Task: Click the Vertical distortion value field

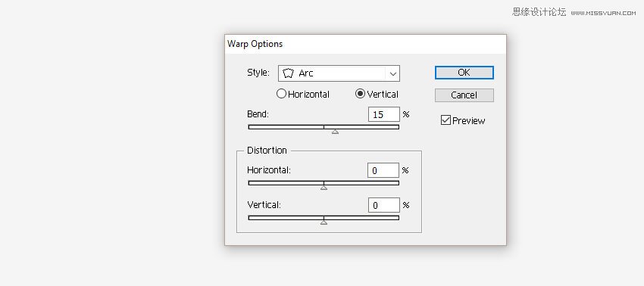Action: point(384,205)
